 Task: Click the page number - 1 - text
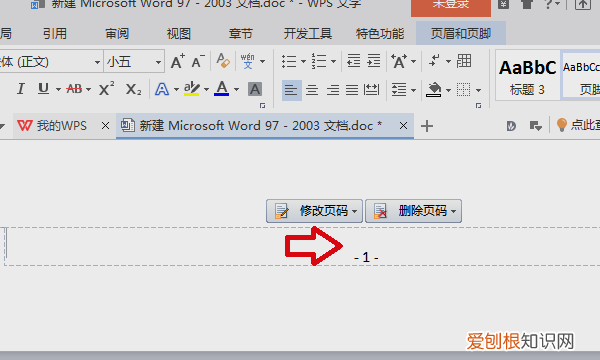click(366, 257)
